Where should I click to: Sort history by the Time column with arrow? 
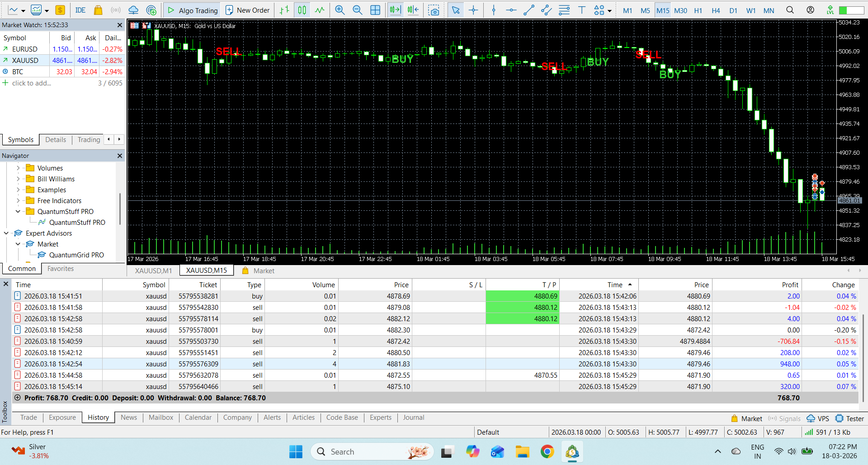[599, 285]
